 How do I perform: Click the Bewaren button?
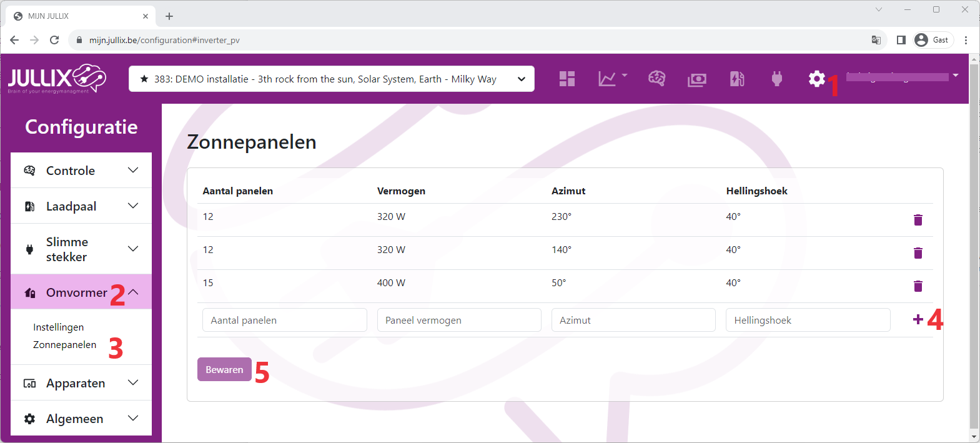pos(224,369)
